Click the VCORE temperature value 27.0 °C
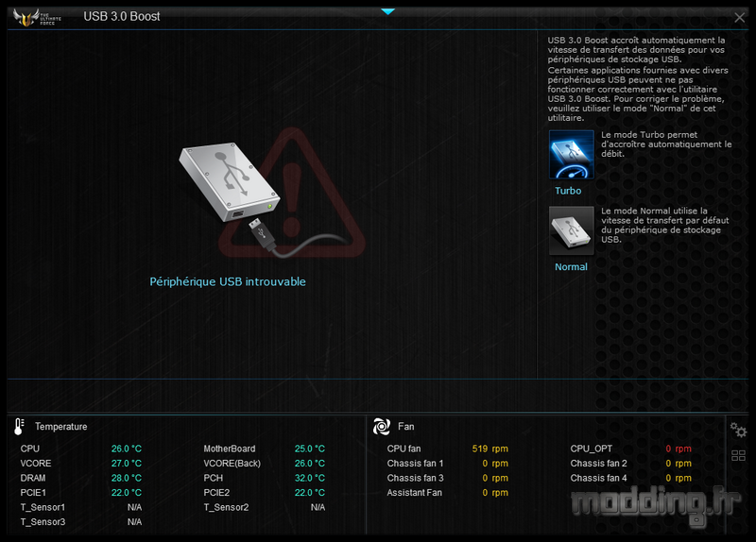 point(127,463)
